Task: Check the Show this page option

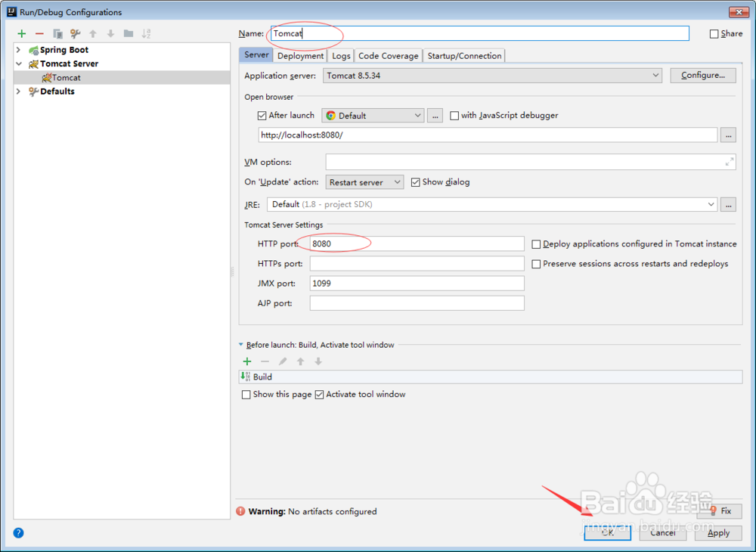Action: (x=246, y=395)
